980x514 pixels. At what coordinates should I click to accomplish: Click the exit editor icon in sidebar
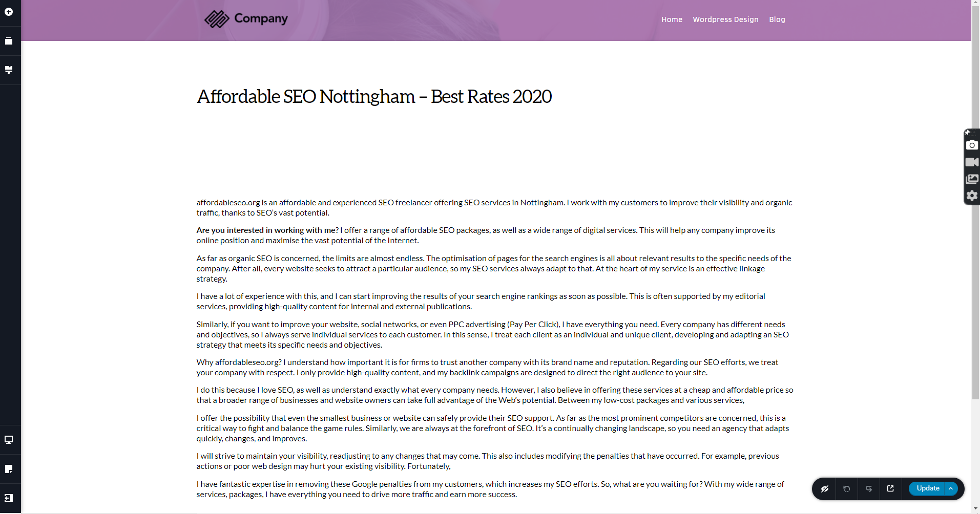coord(9,498)
